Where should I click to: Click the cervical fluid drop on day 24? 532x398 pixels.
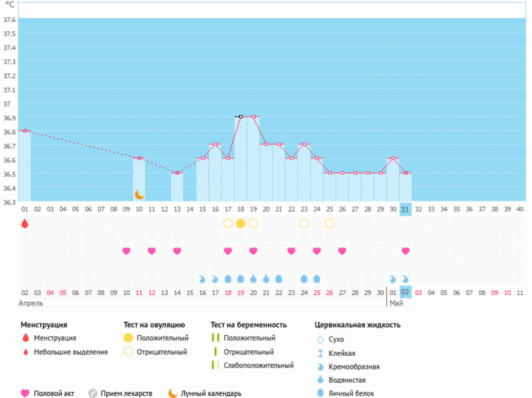pyautogui.click(x=304, y=279)
